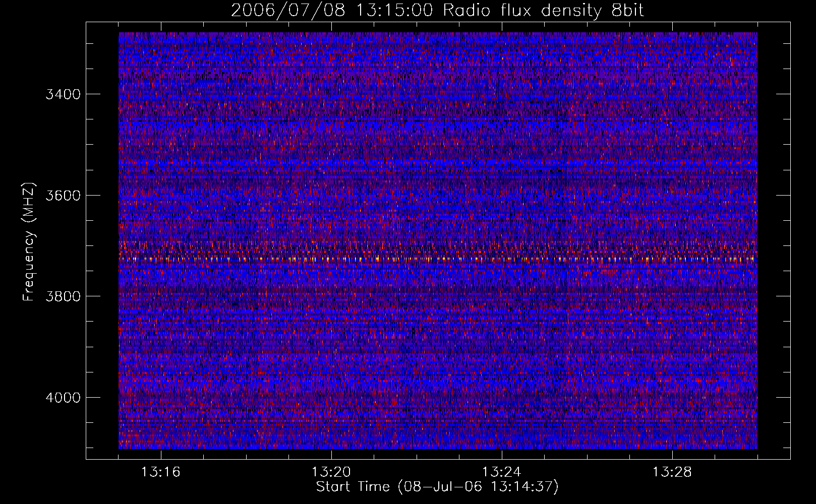The image size is (816, 504).
Task: Click the 4000 frequency tick label
Action: [x=63, y=398]
